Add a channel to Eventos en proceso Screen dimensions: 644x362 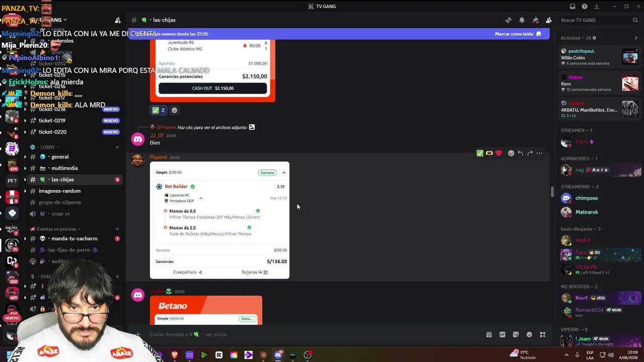[117, 229]
